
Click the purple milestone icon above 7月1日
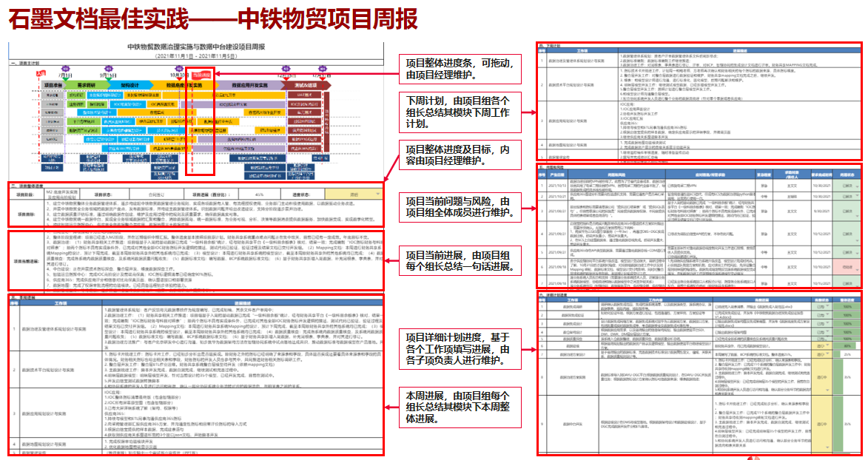(65, 69)
